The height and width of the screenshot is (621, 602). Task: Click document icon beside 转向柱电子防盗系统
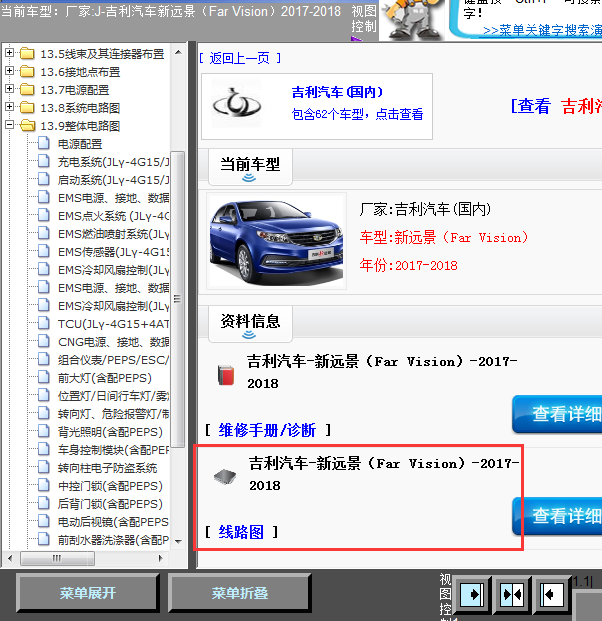(44, 467)
